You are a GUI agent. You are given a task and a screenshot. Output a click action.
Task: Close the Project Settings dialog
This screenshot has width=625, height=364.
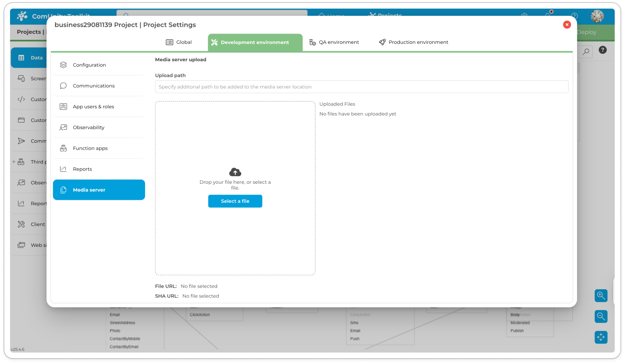click(x=567, y=25)
